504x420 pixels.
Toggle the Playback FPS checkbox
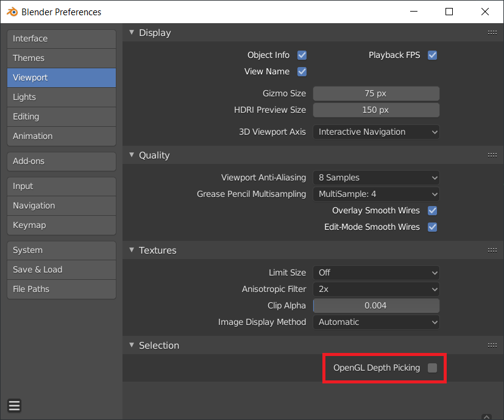pos(432,55)
